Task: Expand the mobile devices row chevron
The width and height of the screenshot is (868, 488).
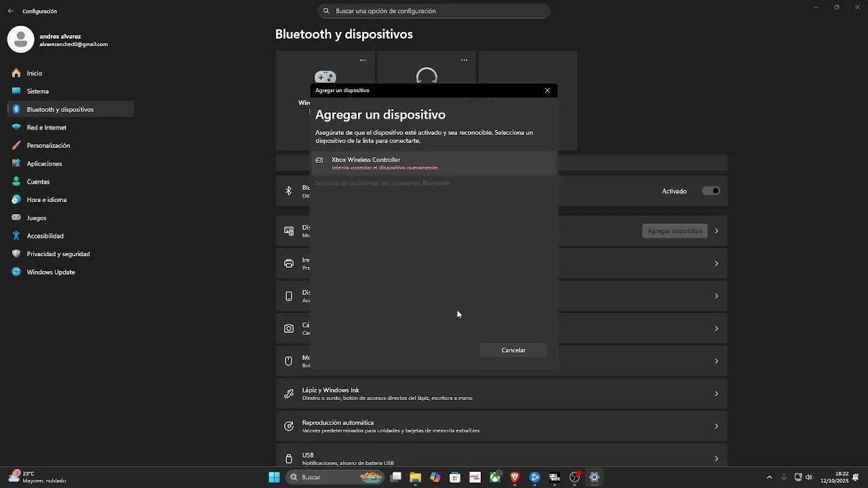Action: (x=716, y=296)
